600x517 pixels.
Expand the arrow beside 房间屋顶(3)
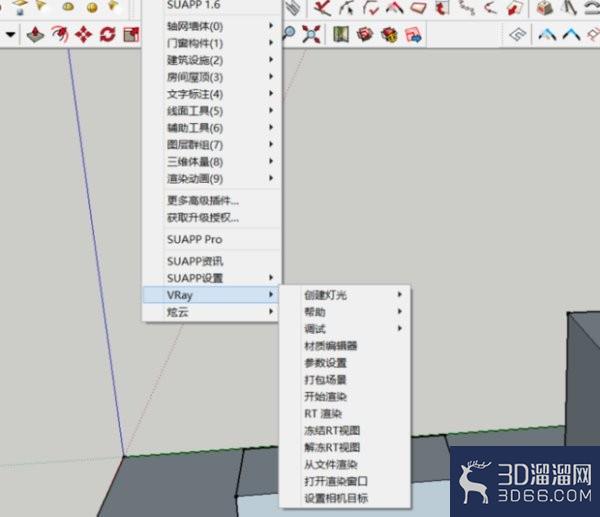pyautogui.click(x=271, y=77)
